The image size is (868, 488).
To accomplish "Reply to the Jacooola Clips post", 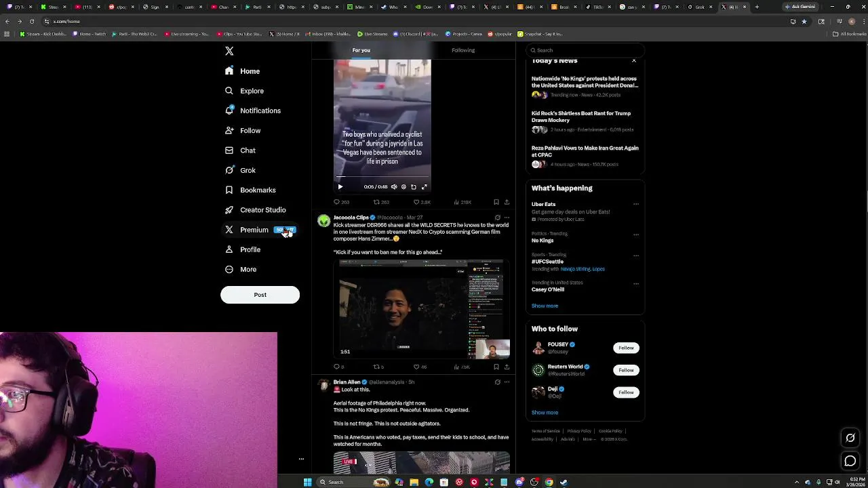I will (x=338, y=367).
